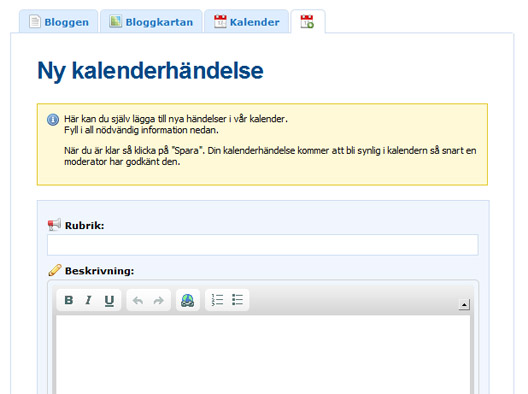The height and width of the screenshot is (394, 528).
Task: Open the Bloggen tab
Action: click(59, 22)
